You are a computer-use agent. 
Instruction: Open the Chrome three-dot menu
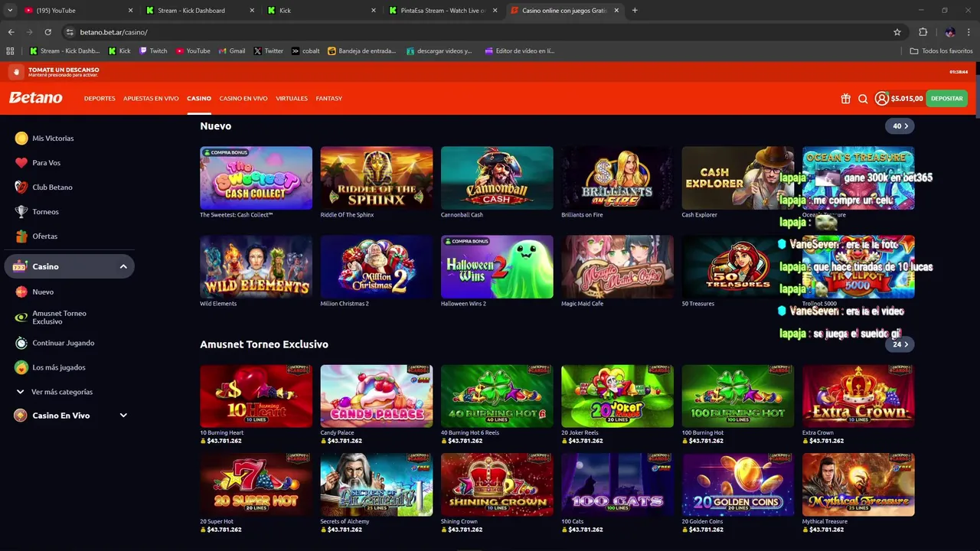point(969,32)
